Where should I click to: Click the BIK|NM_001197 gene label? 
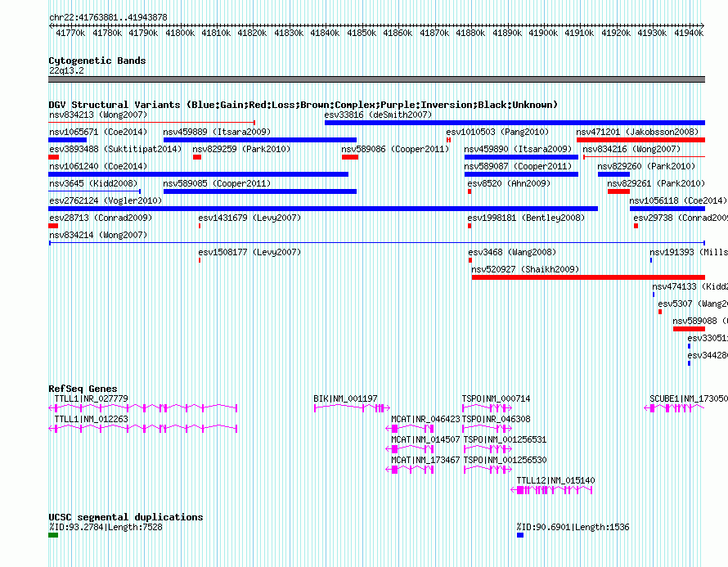coord(345,398)
